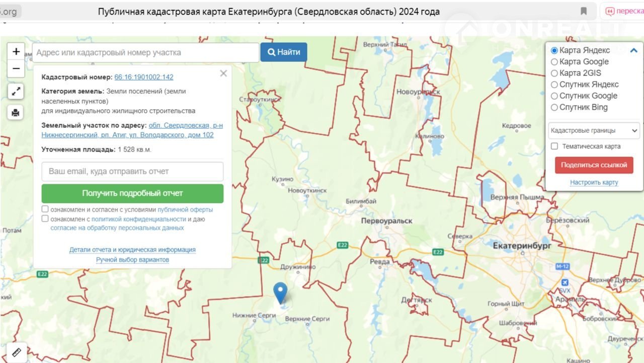This screenshot has width=644, height=363.
Task: Toggle fullscreen map view
Action: coord(16,91)
